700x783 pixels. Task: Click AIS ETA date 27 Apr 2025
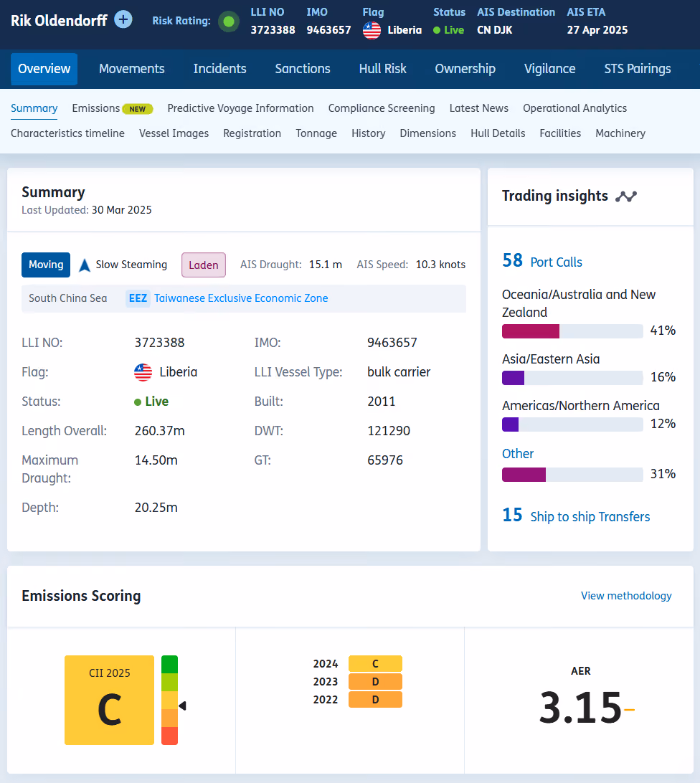(597, 30)
